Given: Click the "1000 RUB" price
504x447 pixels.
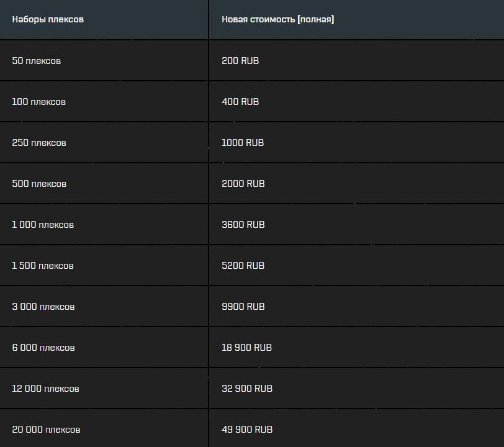Looking at the screenshot, I should (x=243, y=143).
